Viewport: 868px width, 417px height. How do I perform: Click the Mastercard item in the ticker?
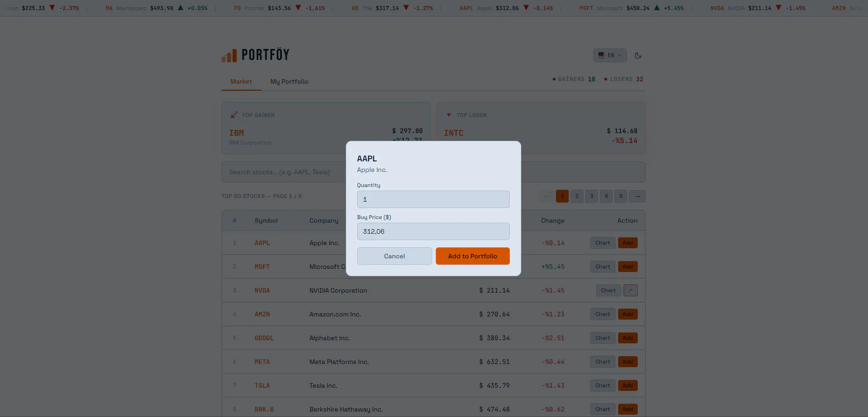tap(156, 8)
